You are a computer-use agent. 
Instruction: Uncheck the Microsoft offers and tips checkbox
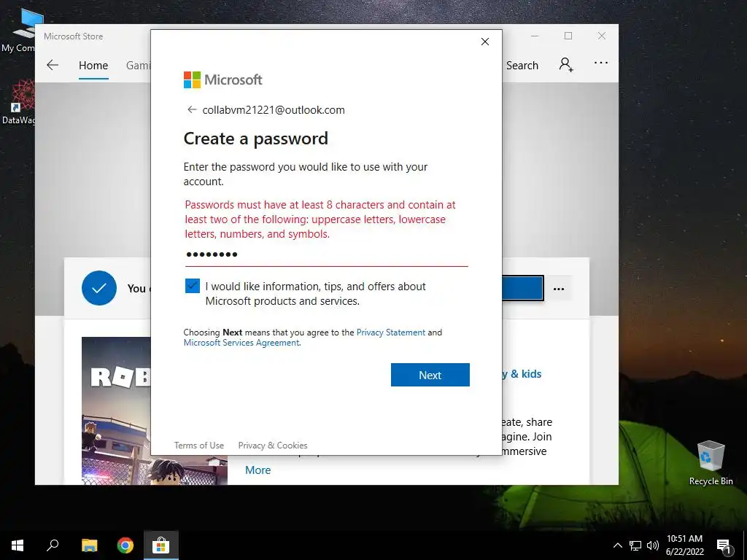[x=193, y=286]
